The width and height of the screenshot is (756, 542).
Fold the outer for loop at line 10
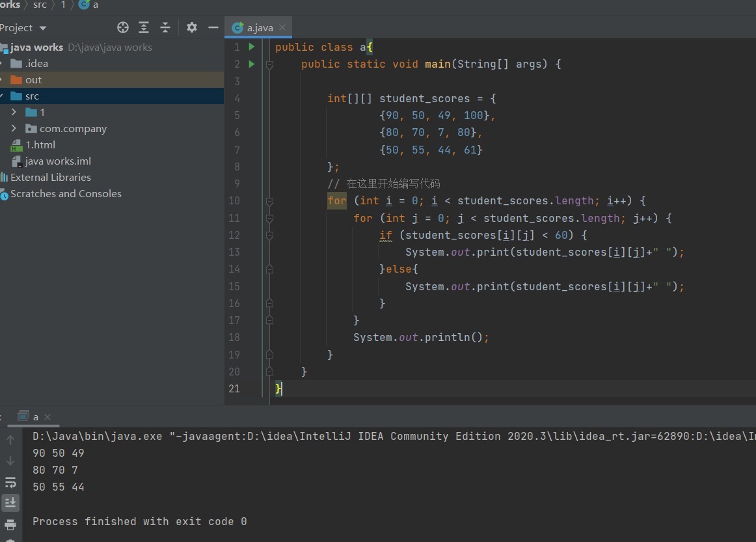(x=269, y=201)
